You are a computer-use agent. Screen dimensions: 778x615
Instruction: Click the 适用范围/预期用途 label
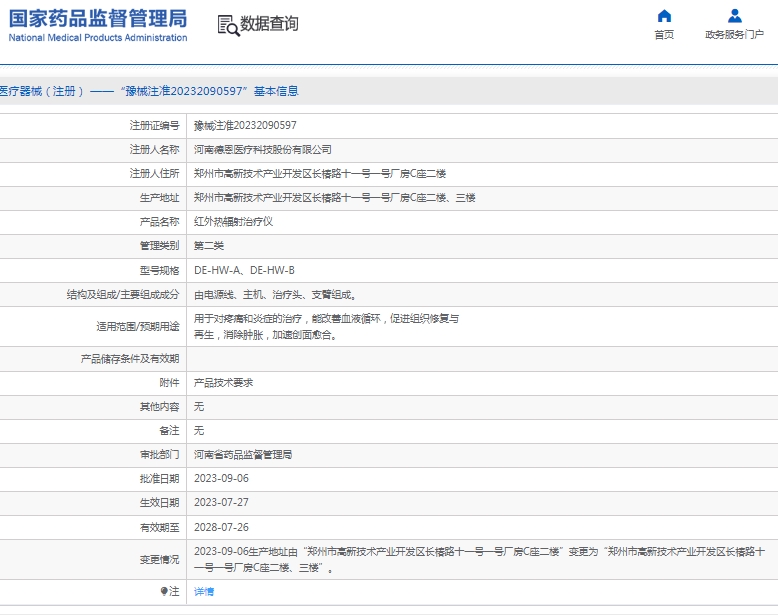pos(137,327)
